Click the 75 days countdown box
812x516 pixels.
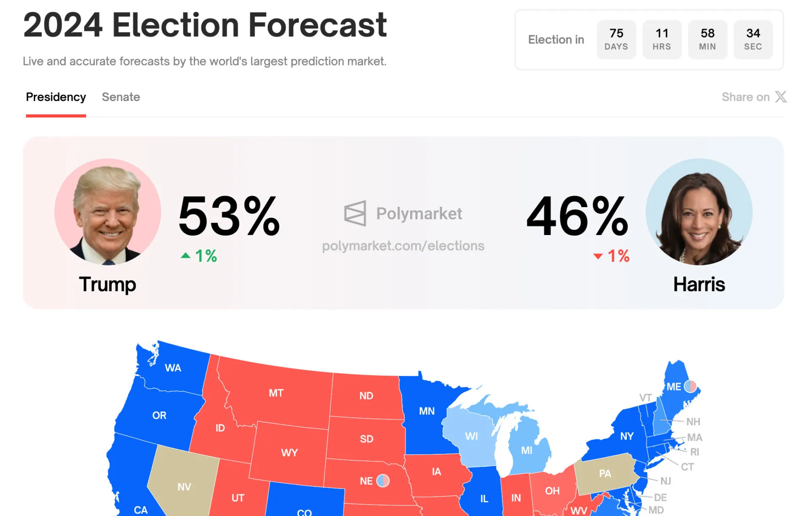(616, 39)
